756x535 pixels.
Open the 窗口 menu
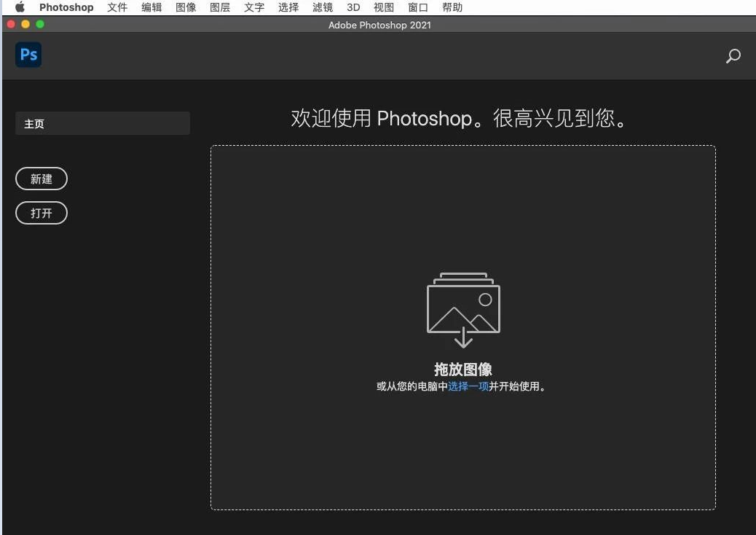(x=418, y=7)
